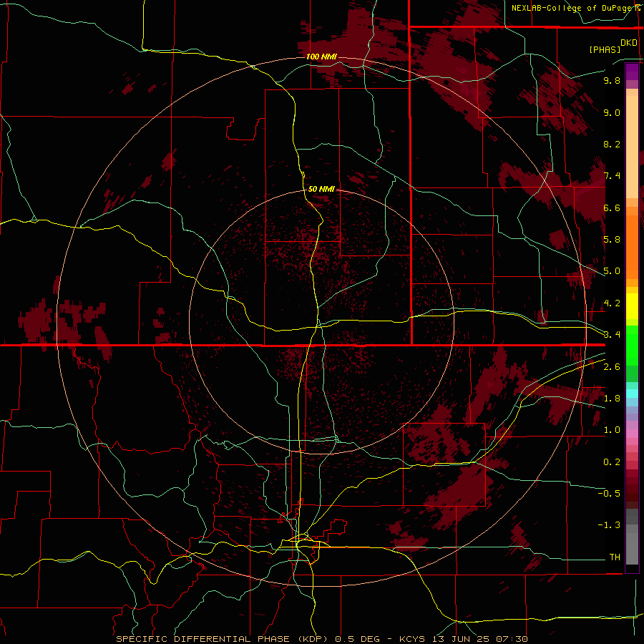Screen dimensions: 644x644
Task: Click the 0.2 value on the color scale
Action: pos(612,462)
